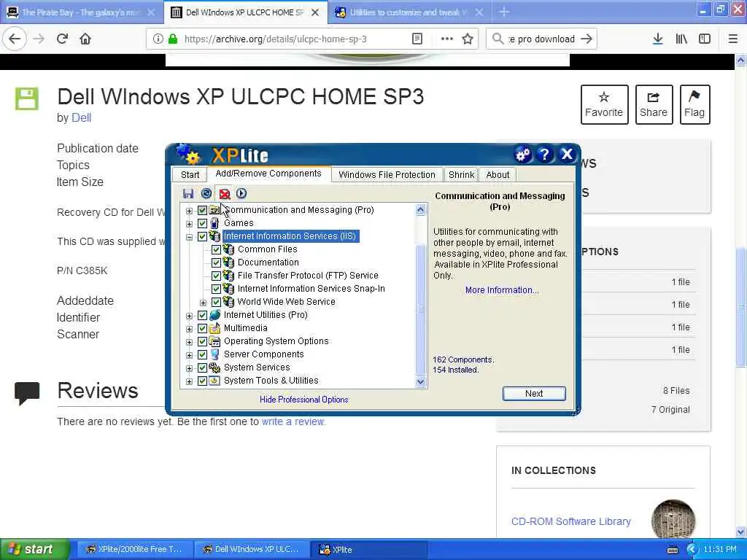Open the Windows start button
This screenshot has height=560, width=747.
[34, 550]
